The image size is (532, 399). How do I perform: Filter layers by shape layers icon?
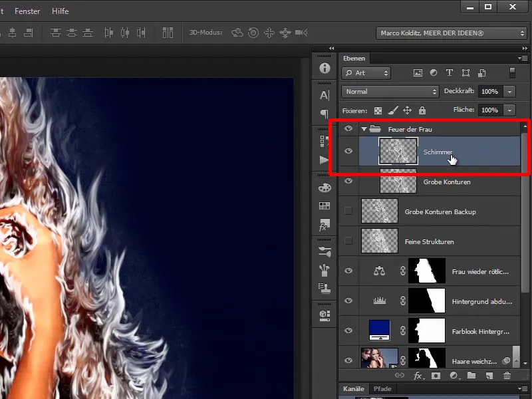pyautogui.click(x=466, y=72)
